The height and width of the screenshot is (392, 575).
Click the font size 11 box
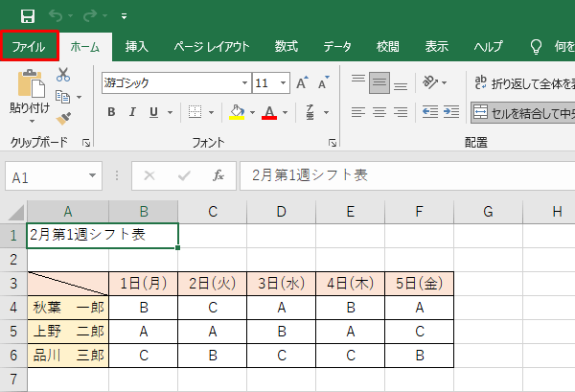(x=265, y=82)
